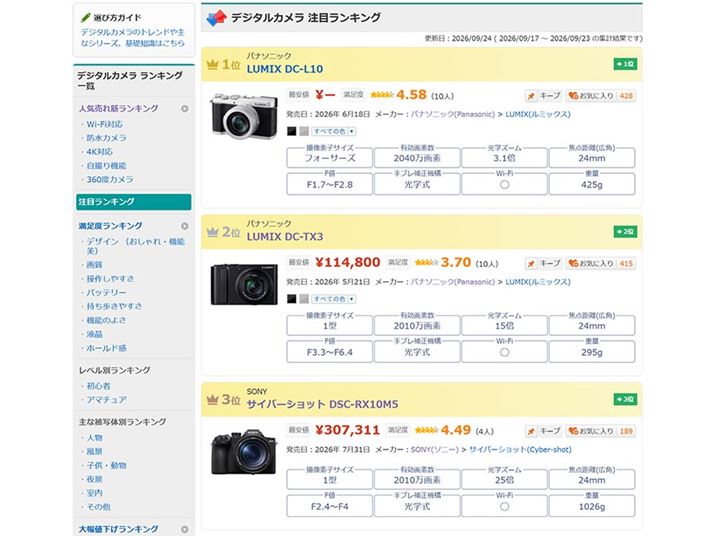The width and height of the screenshot is (715, 536).
Task: Click the ranking logo icon next to デジタルカメラ 注目ランキング
Action: coord(216,18)
